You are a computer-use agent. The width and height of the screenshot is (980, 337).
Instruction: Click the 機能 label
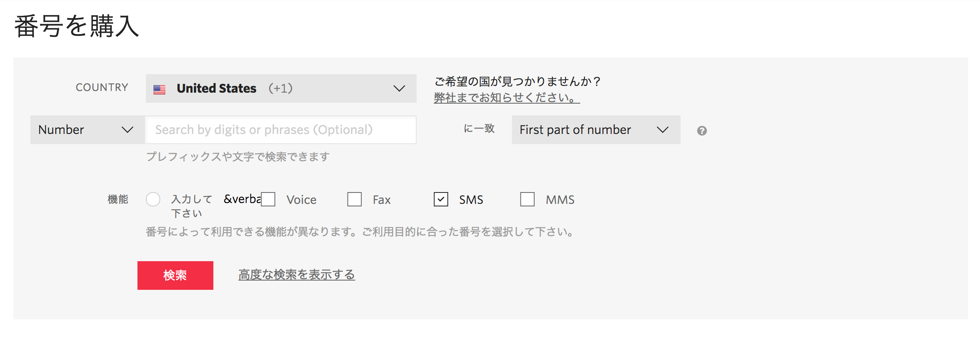coord(118,199)
